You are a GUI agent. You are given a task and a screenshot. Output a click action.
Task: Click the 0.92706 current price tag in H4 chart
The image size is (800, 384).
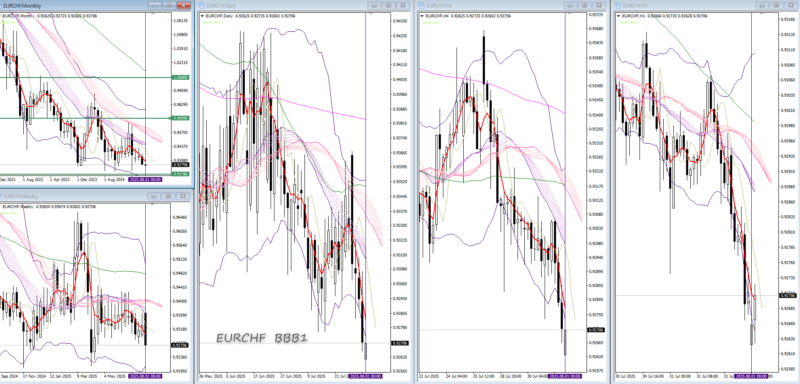595,330
